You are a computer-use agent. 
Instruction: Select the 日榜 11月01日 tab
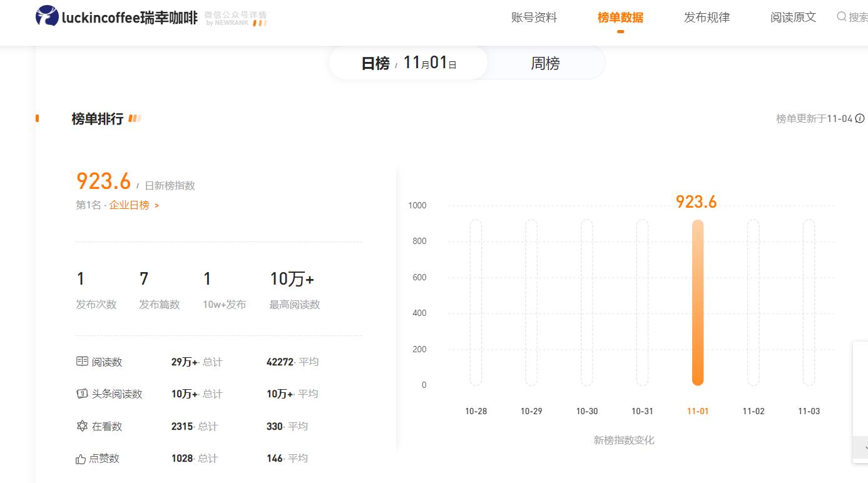(x=407, y=63)
